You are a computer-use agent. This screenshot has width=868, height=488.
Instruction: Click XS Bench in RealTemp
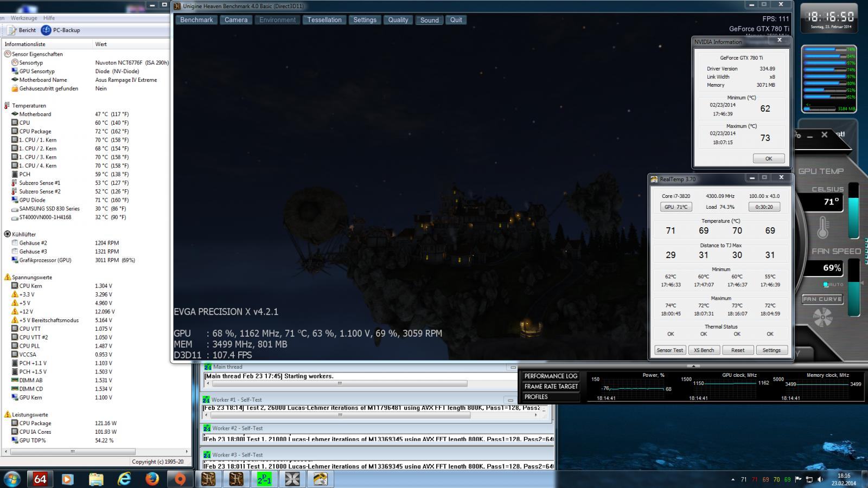pos(704,350)
